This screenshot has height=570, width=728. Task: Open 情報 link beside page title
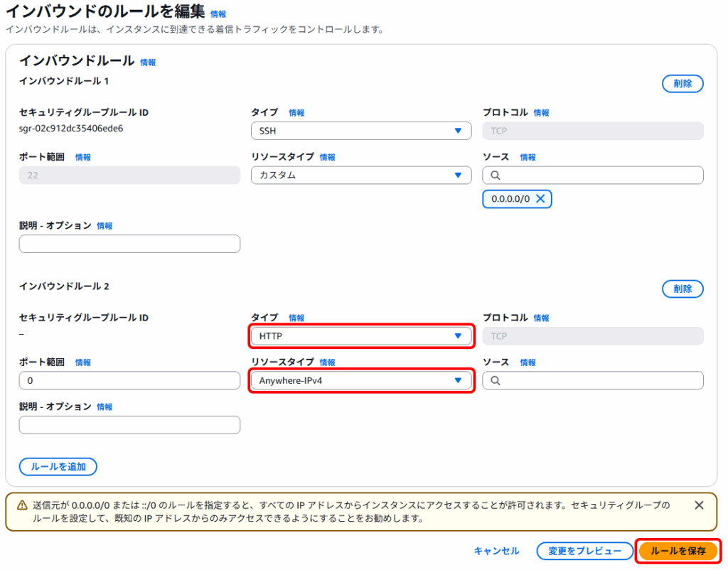(x=218, y=14)
